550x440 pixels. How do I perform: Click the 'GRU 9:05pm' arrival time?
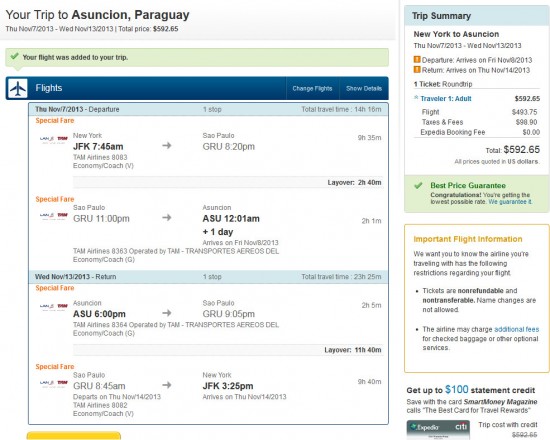[229, 314]
